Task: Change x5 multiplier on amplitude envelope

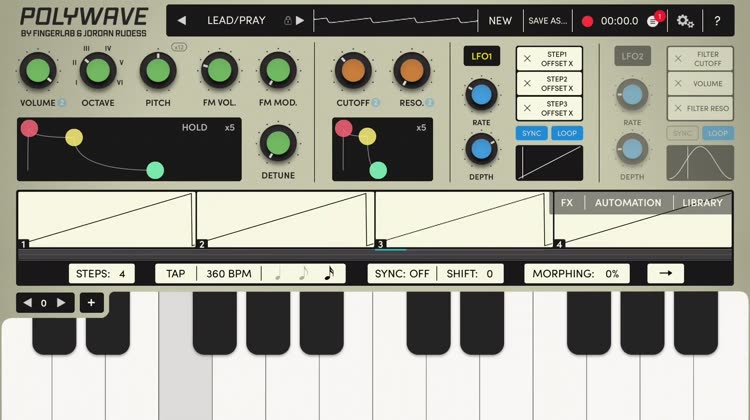Action: coord(230,128)
